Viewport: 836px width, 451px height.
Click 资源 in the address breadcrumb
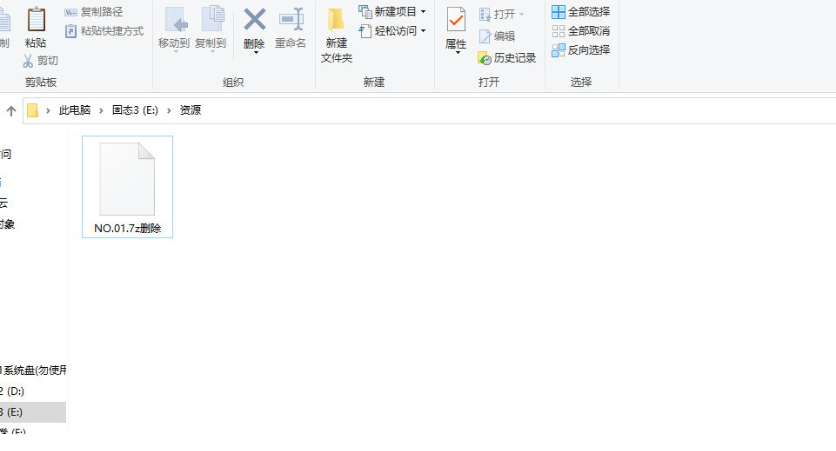[190, 110]
